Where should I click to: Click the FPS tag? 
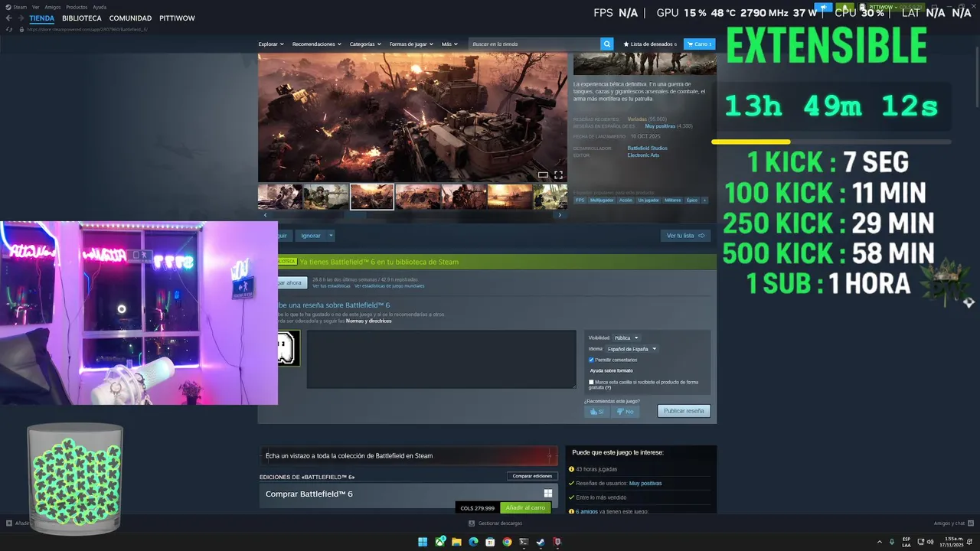click(x=580, y=200)
